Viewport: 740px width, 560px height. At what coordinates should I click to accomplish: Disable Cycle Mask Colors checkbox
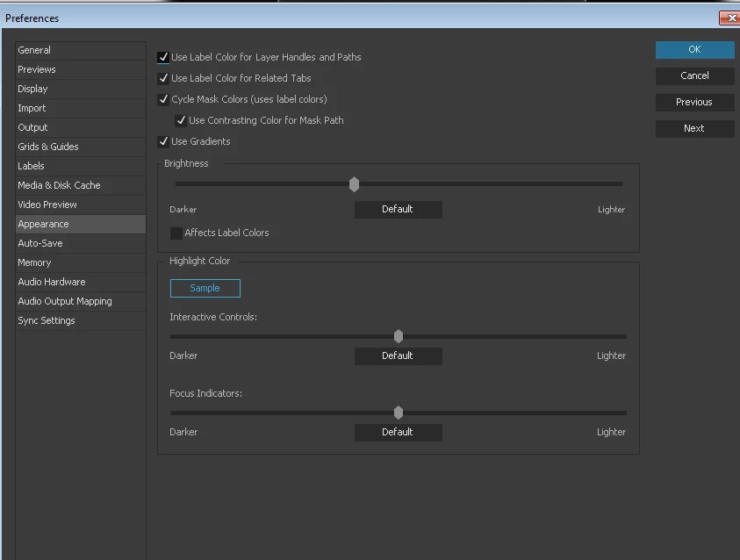[163, 99]
